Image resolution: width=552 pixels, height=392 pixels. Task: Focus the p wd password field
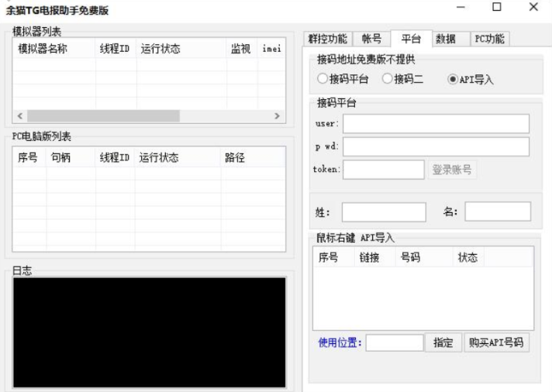pos(436,146)
